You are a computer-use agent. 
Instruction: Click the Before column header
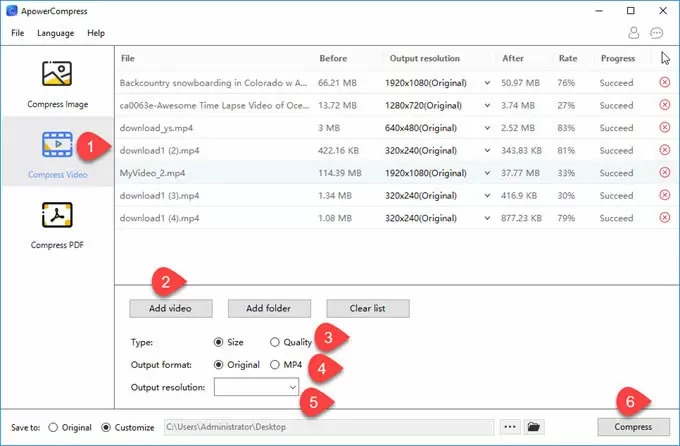pos(333,58)
